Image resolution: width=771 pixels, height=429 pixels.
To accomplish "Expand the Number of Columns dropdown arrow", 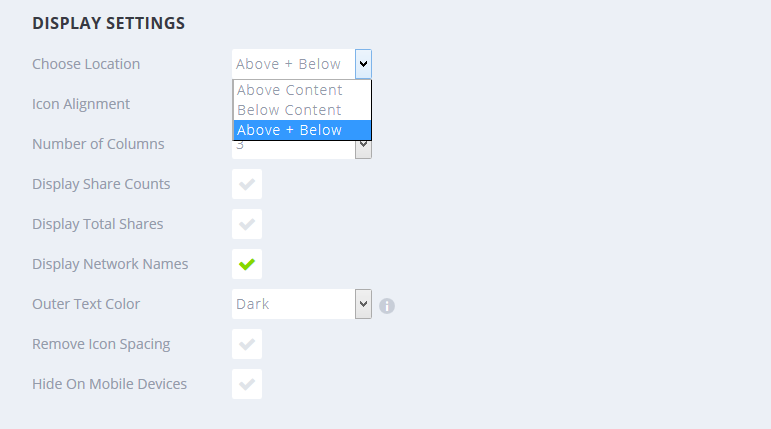I will click(363, 148).
